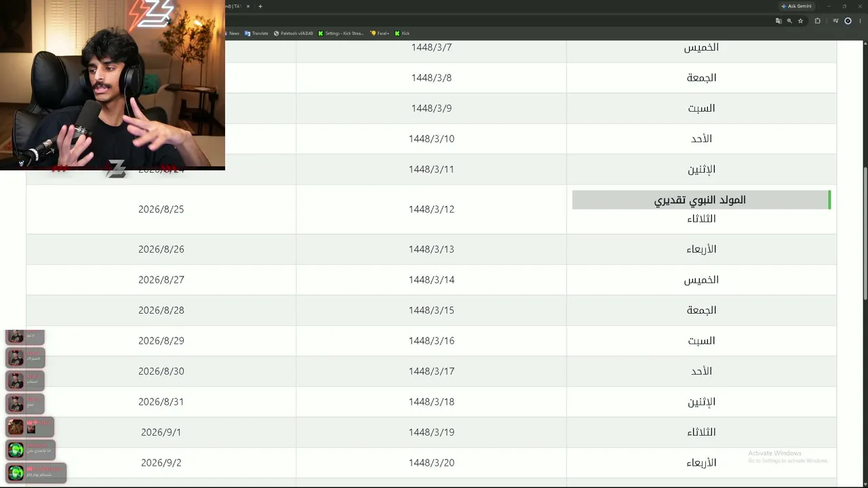
Task: Select the Gregorian date 2026/8/25
Action: [161, 209]
